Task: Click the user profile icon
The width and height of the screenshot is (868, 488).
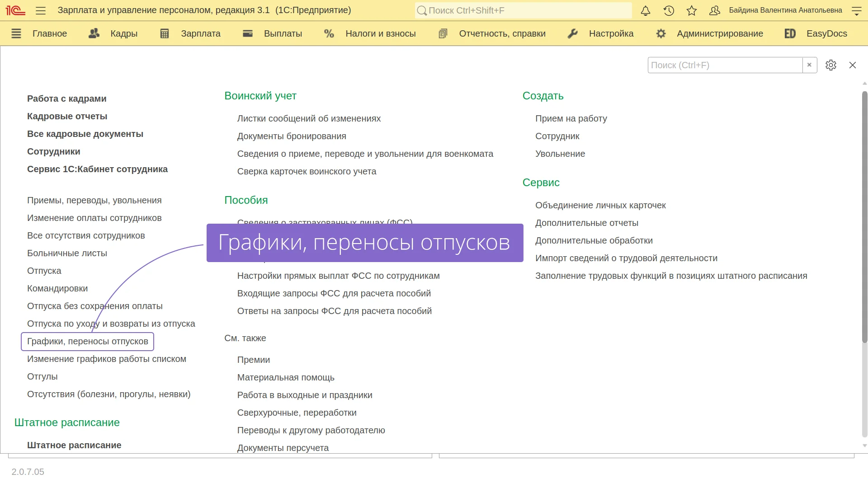Action: click(715, 10)
